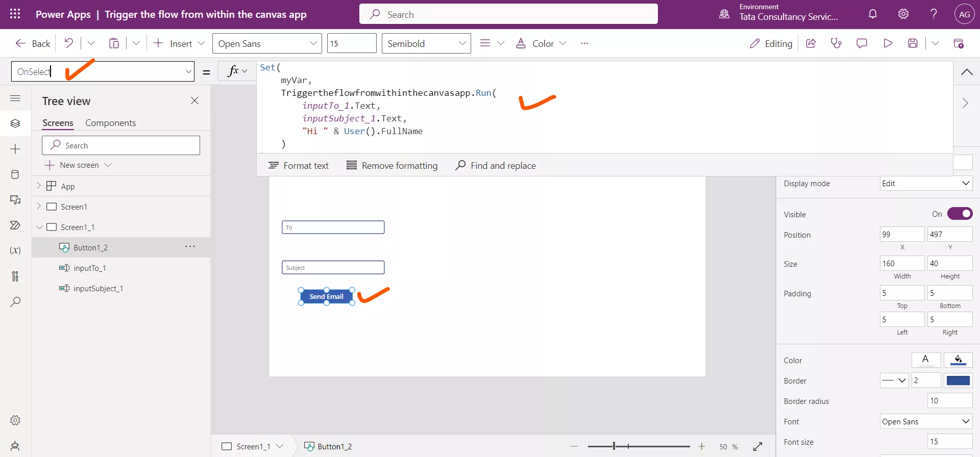Click the Preview app play icon
Viewport: 980px width, 457px height.
coord(888,43)
